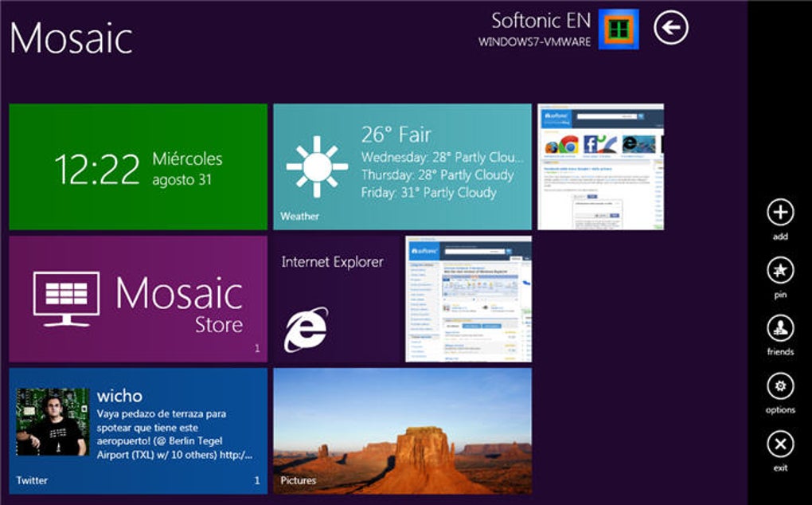The height and width of the screenshot is (505, 812).
Task: Click the Wednesday forecast line
Action: (443, 158)
